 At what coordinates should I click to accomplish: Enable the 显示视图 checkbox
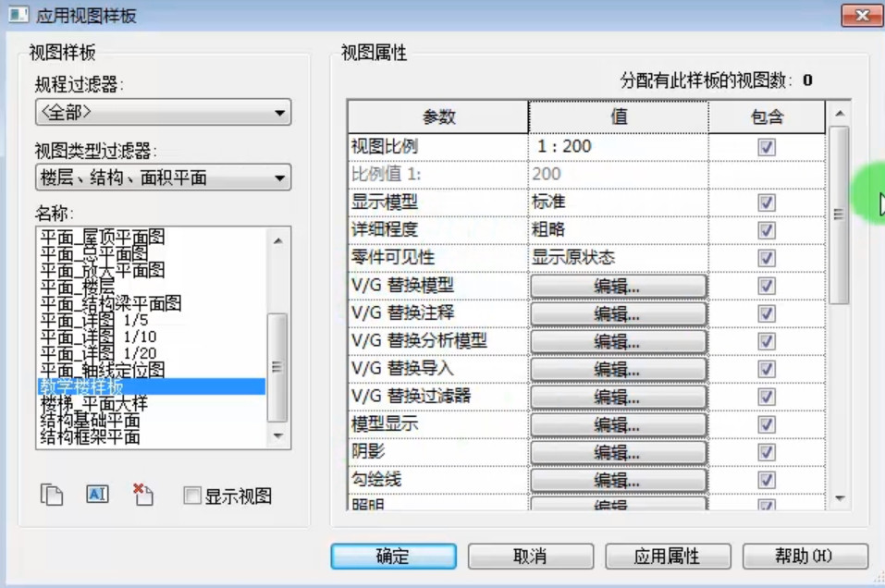pos(192,496)
